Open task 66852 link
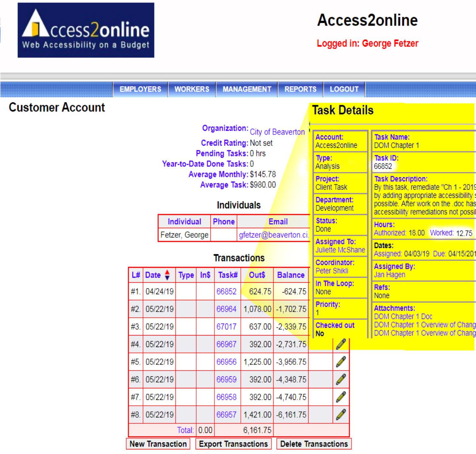This screenshot has height=454, width=476. [227, 292]
